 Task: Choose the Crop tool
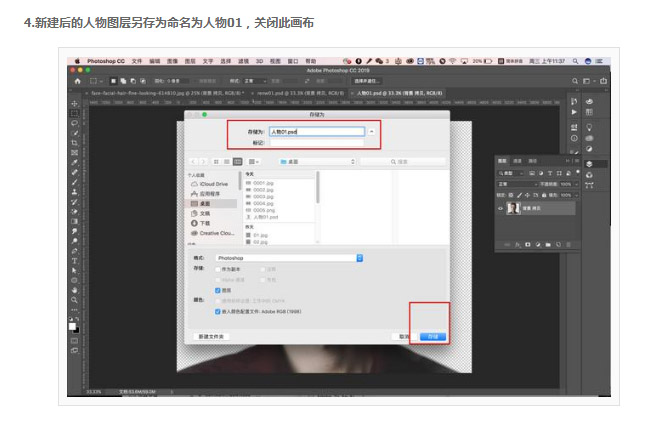click(75, 143)
